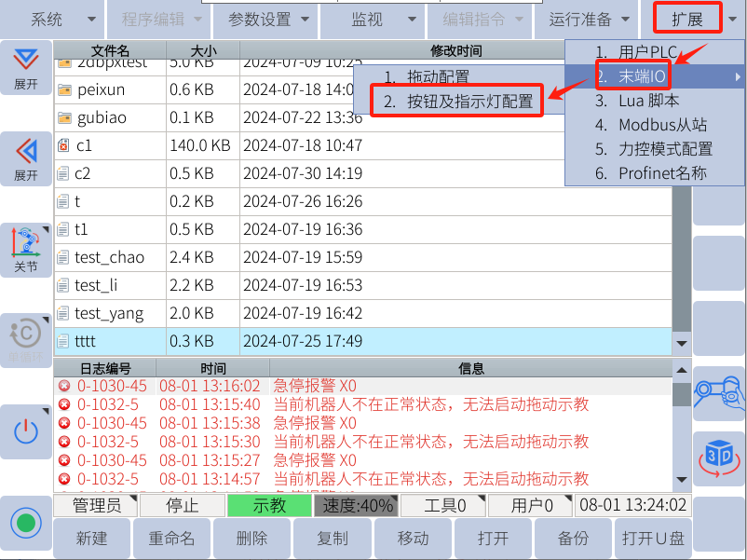Viewport: 747px width, 560px height.
Task: Select 按钮及指示灯配置 submenu item
Action: (470, 102)
